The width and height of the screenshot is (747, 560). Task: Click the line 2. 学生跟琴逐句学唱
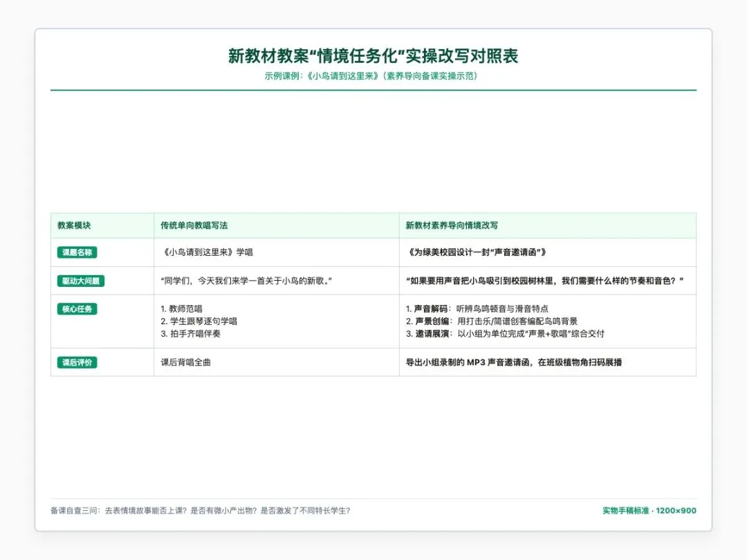[x=199, y=321]
